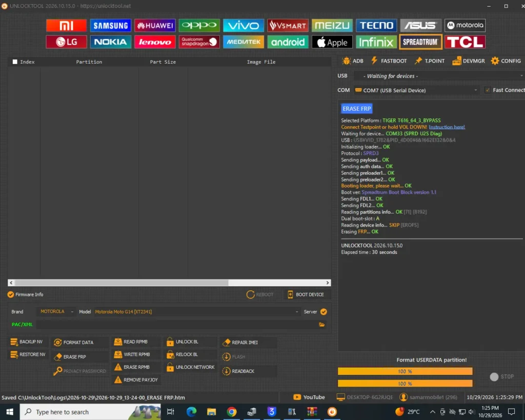Open the T.POINT tab
Image resolution: width=525 pixels, height=420 pixels.
pyautogui.click(x=430, y=61)
